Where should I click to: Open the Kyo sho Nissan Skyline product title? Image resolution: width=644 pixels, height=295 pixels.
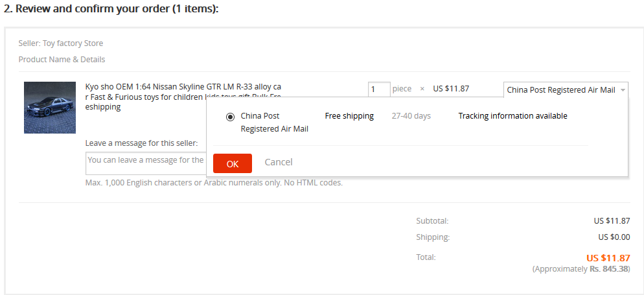[x=183, y=97]
